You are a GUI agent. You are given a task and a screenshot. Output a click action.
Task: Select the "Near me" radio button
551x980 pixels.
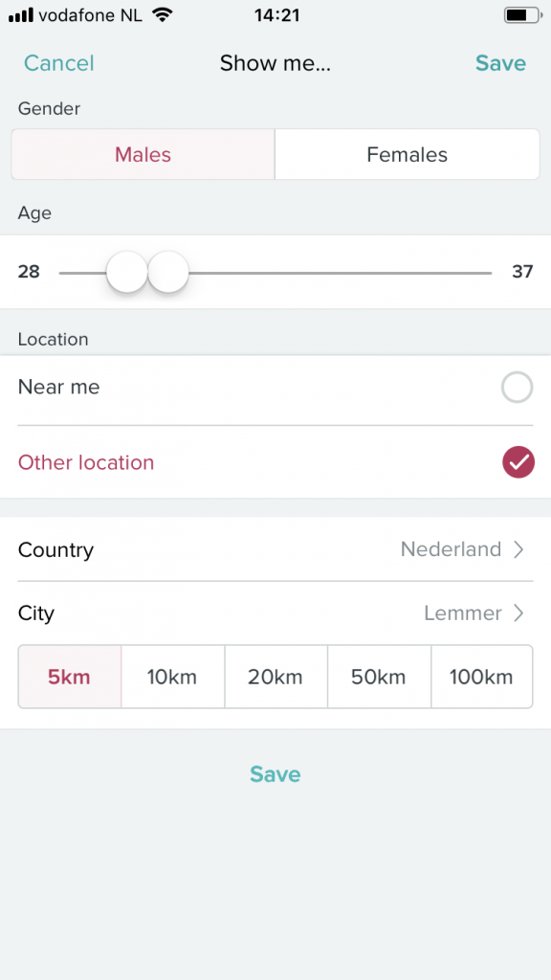pos(517,388)
